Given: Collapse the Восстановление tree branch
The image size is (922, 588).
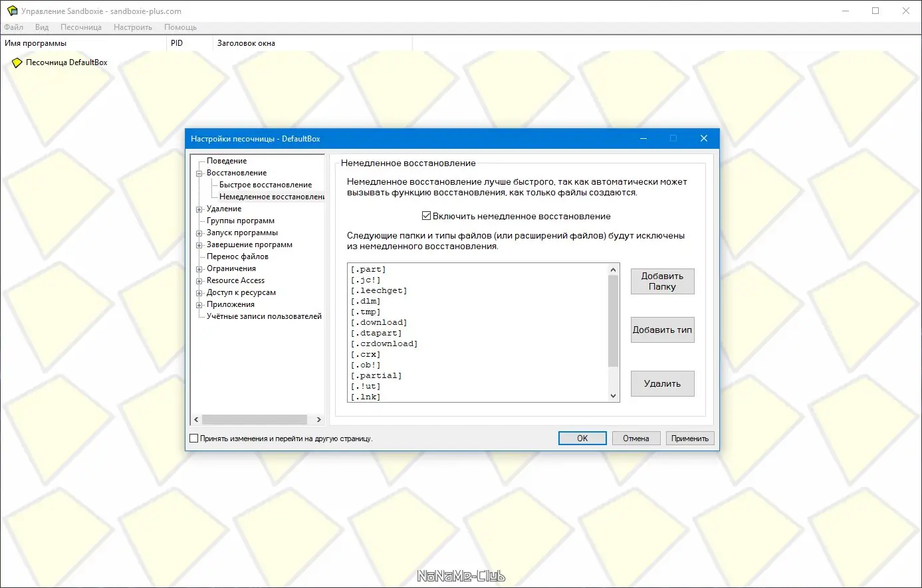Looking at the screenshot, I should [x=199, y=173].
